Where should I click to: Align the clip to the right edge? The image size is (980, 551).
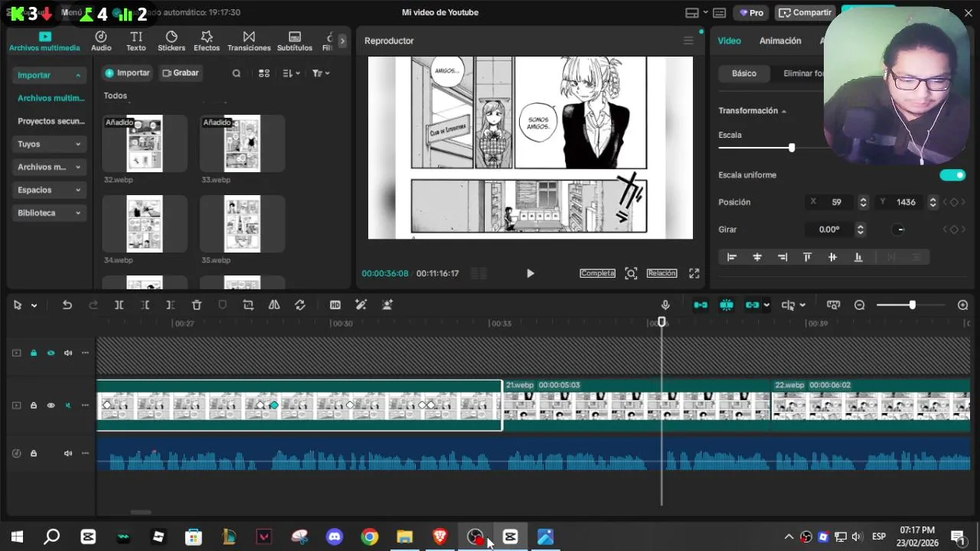(x=782, y=257)
